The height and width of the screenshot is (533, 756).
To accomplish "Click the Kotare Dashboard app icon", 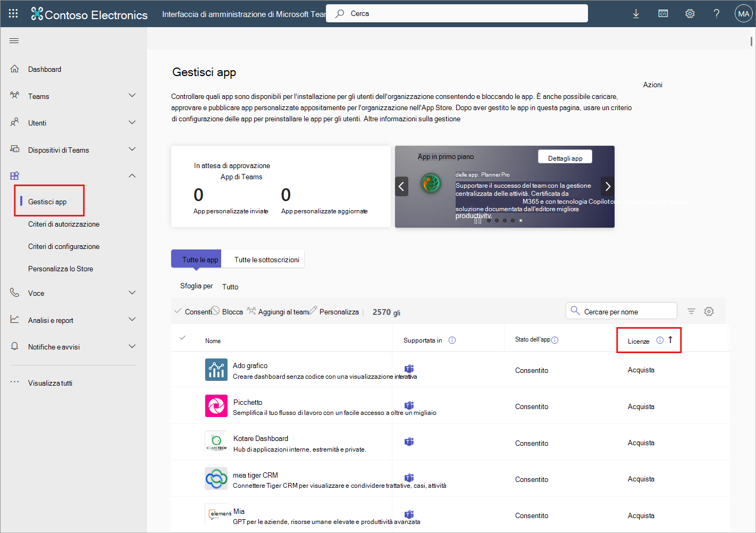I will [x=216, y=443].
